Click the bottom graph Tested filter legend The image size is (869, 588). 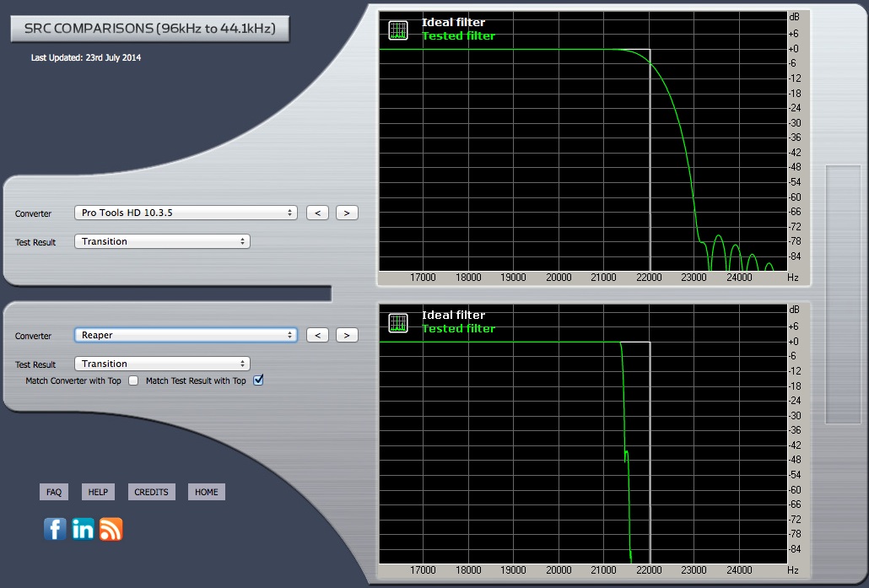458,329
